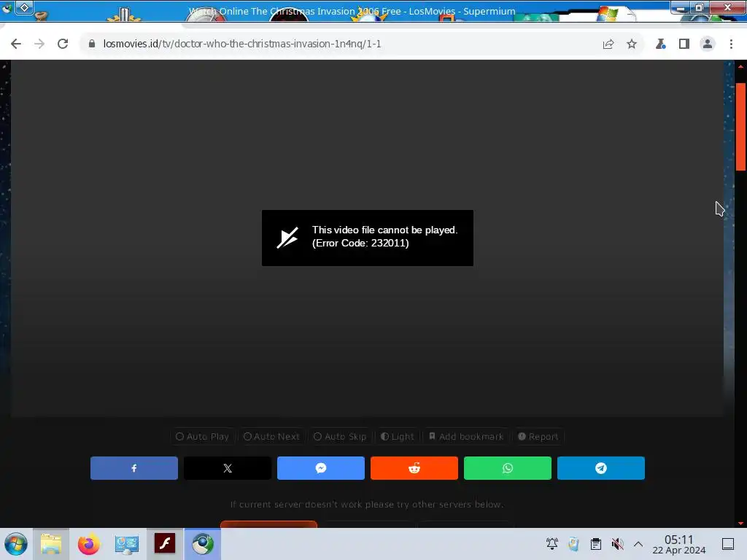The image size is (747, 560).
Task: Select the losmovies.id address bar URL
Action: coord(242,44)
